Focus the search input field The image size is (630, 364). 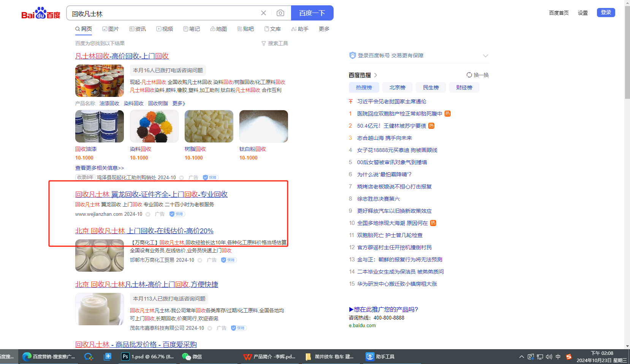click(x=163, y=13)
